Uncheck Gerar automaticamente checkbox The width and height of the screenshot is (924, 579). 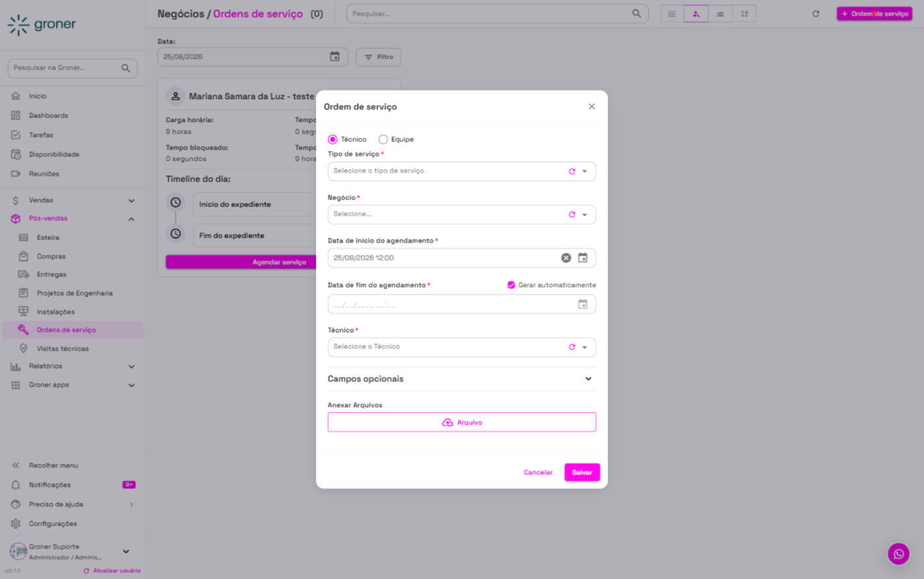(511, 285)
